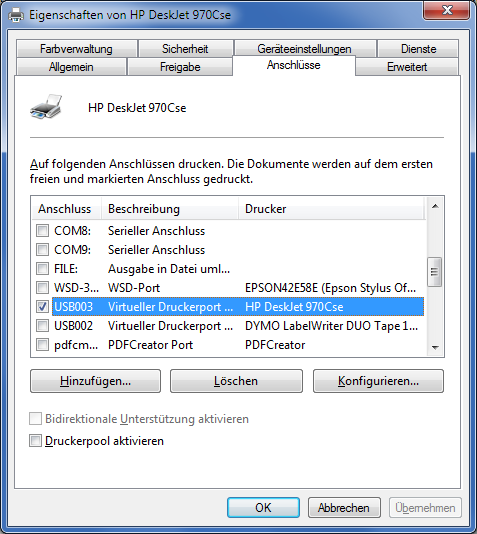This screenshot has width=477, height=534.
Task: Select the USB003 port name
Action: (x=74, y=307)
